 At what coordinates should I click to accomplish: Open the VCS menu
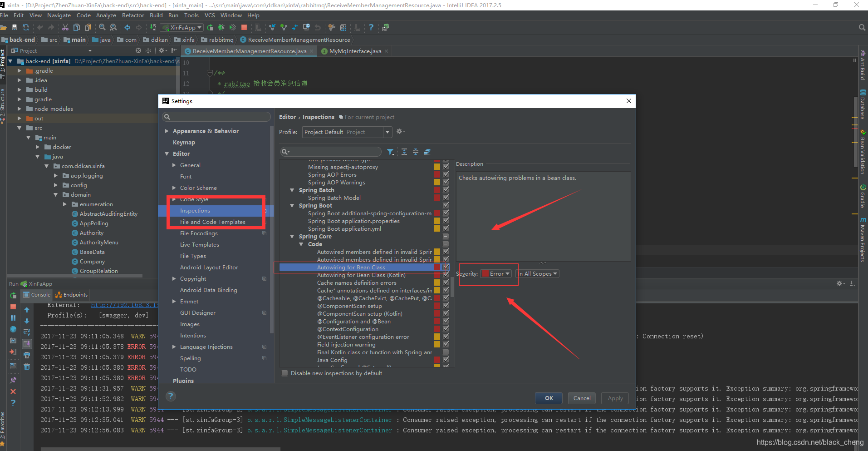210,15
